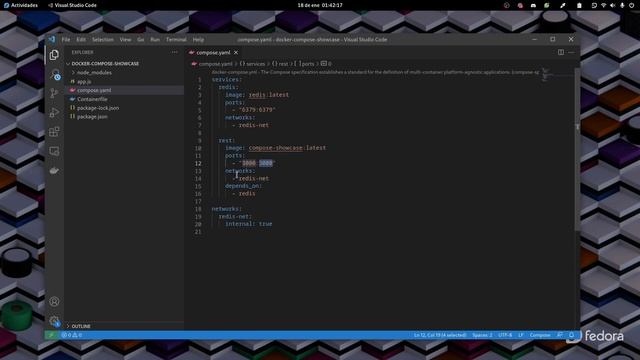Click the "depends_on:" key in editor

tap(244, 186)
